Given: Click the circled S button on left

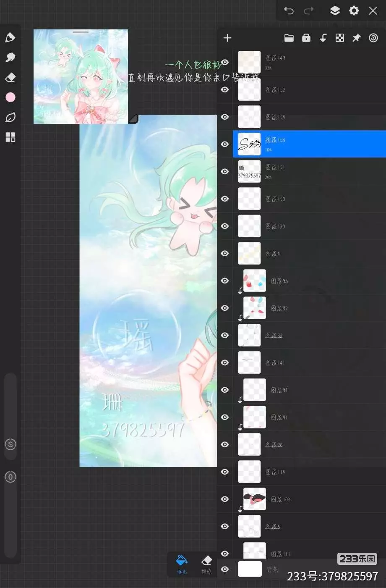Looking at the screenshot, I should [10, 444].
